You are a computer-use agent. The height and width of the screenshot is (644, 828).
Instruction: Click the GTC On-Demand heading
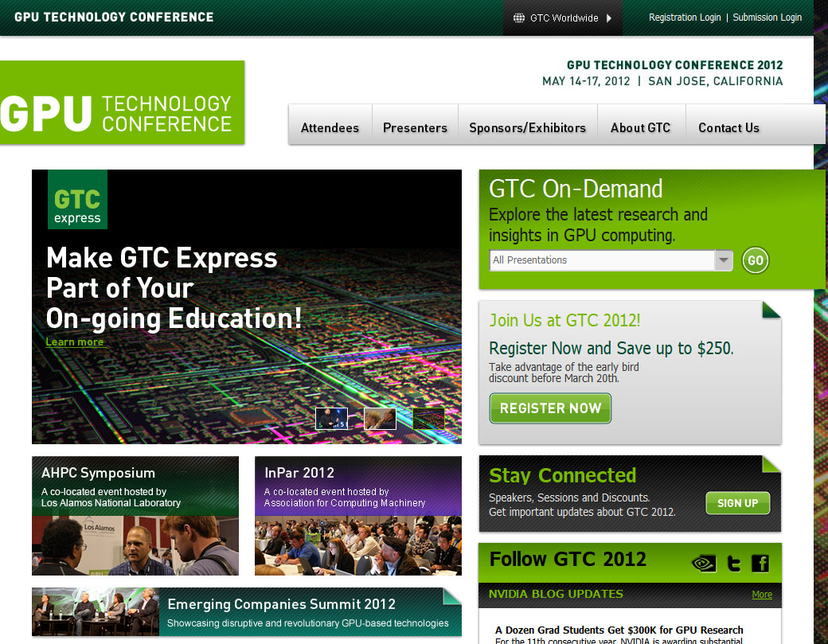[576, 189]
